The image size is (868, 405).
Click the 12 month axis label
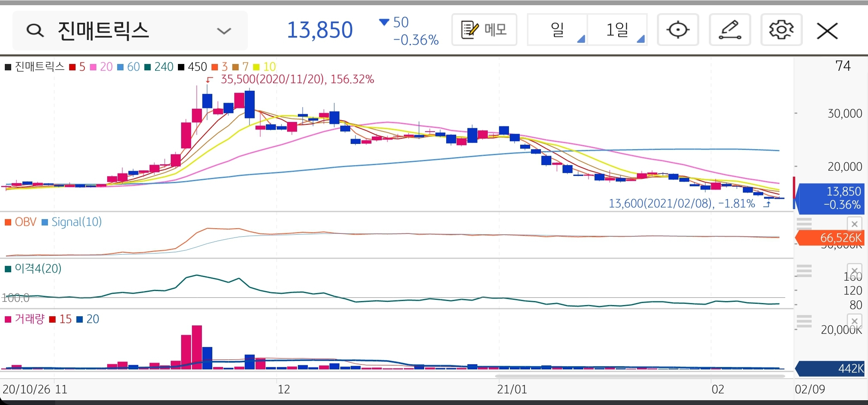pos(283,389)
